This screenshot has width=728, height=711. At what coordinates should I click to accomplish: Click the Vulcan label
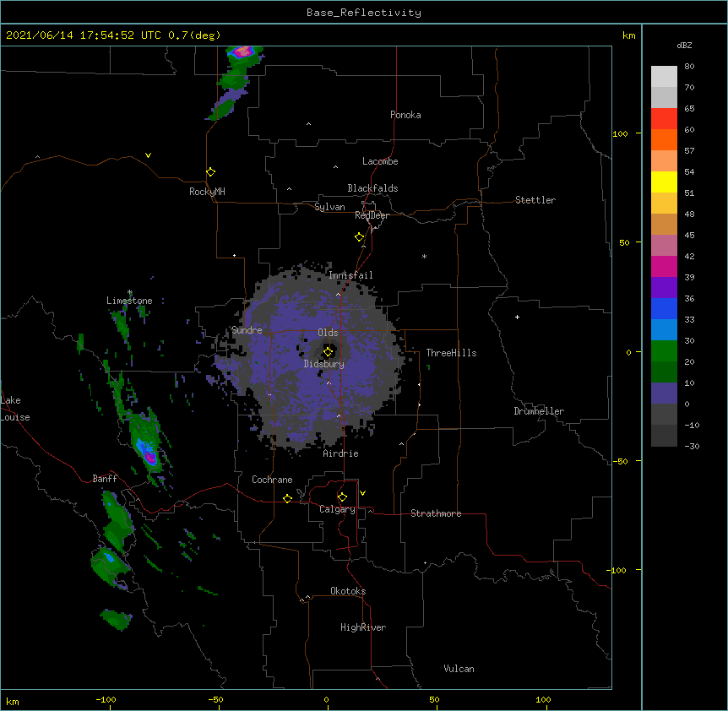pyautogui.click(x=459, y=669)
